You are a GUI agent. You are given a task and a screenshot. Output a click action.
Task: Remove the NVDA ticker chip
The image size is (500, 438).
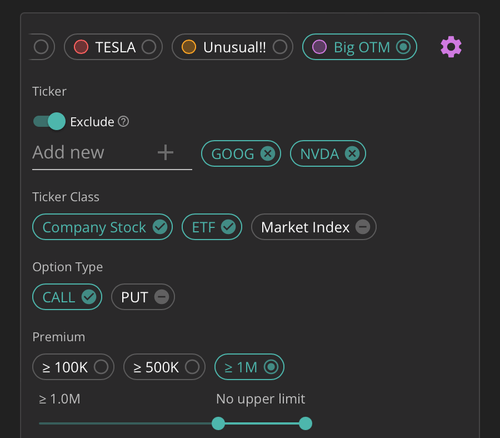pyautogui.click(x=352, y=154)
